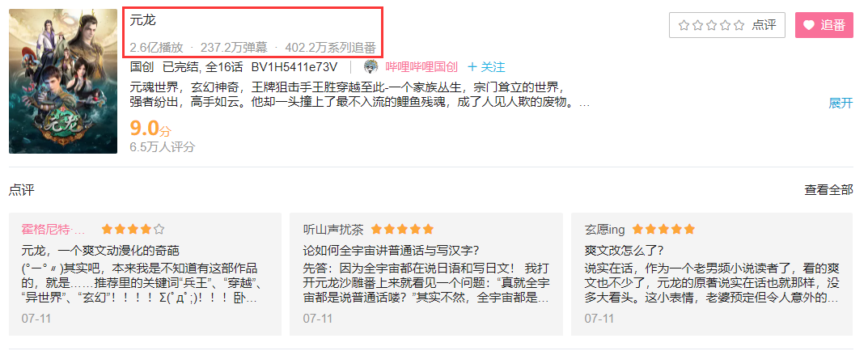This screenshot has height=351, width=868.
Task: Select the first rating star beside 点评
Action: [684, 25]
